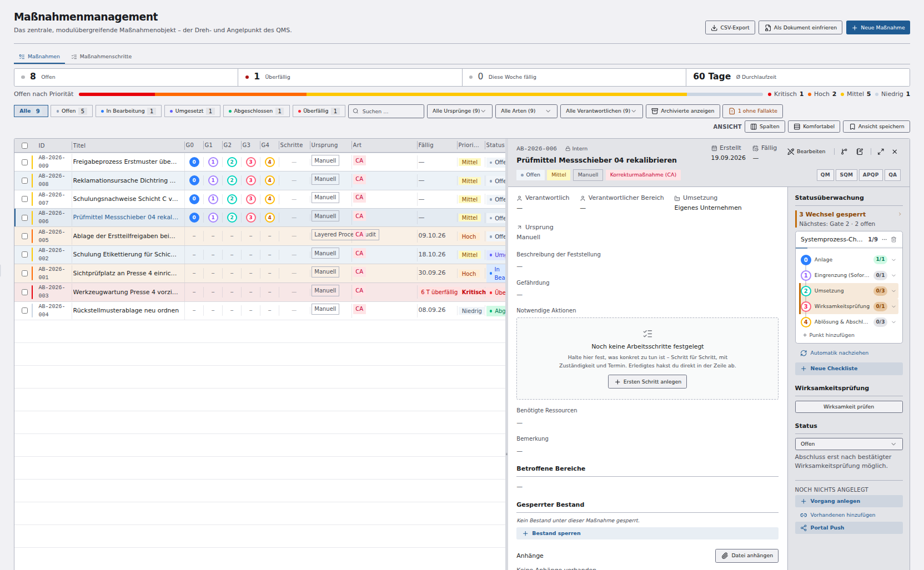Expand the detail panel to full view
The width and height of the screenshot is (924, 570).
881,152
